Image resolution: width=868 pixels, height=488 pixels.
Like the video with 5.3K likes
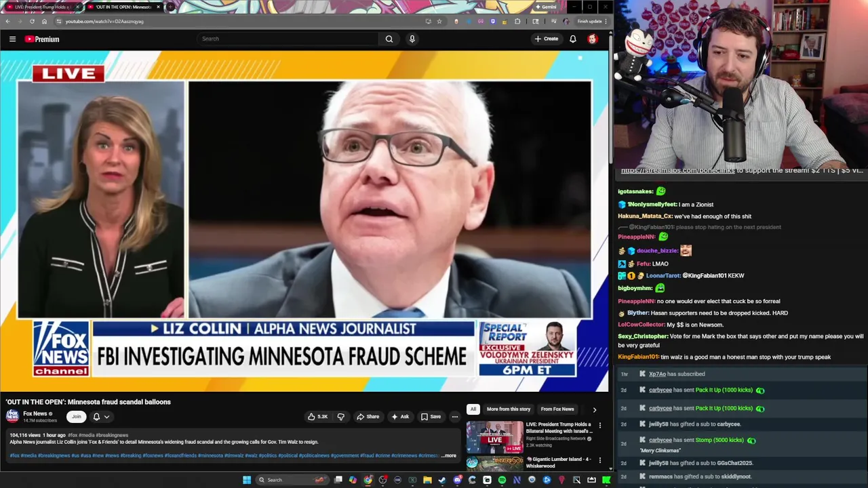[317, 417]
